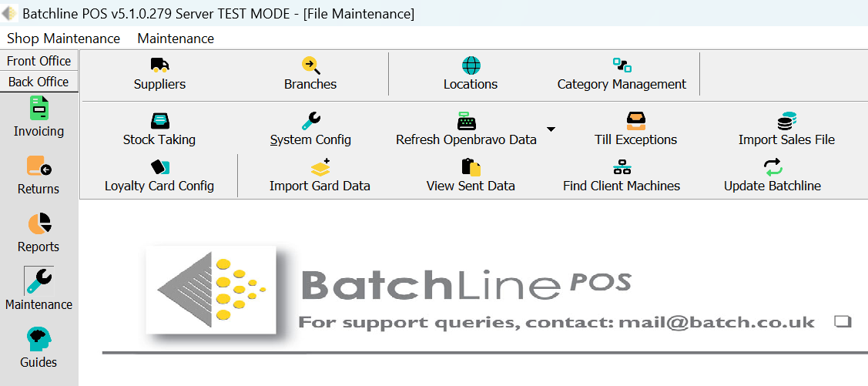Open the Shop Maintenance menu
This screenshot has width=868, height=386.
click(64, 39)
